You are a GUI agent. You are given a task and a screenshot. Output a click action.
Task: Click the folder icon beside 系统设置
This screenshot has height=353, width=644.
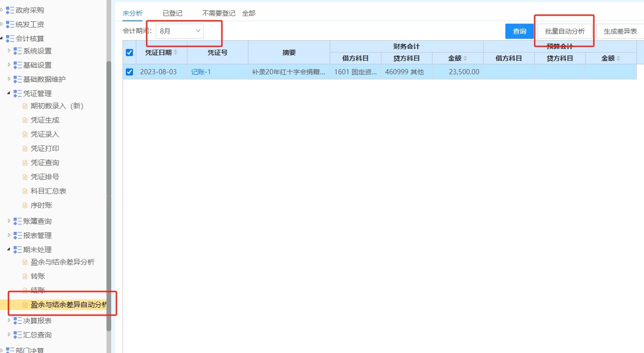click(18, 51)
